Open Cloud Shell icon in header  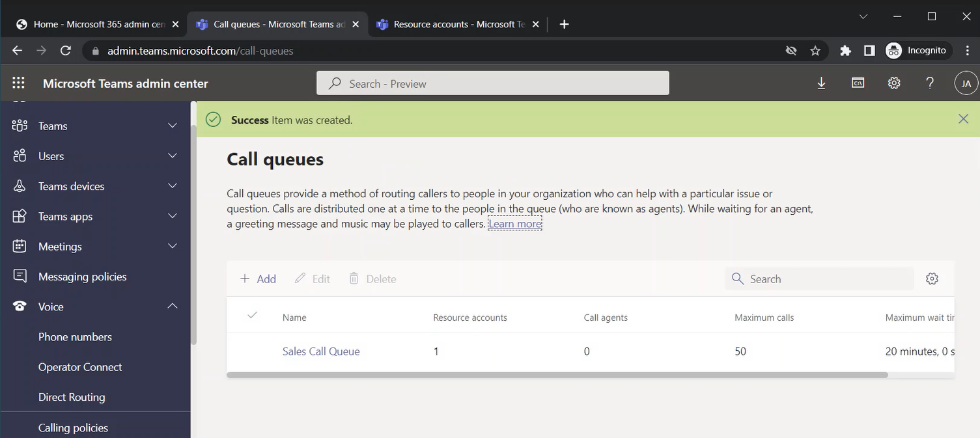coord(858,83)
